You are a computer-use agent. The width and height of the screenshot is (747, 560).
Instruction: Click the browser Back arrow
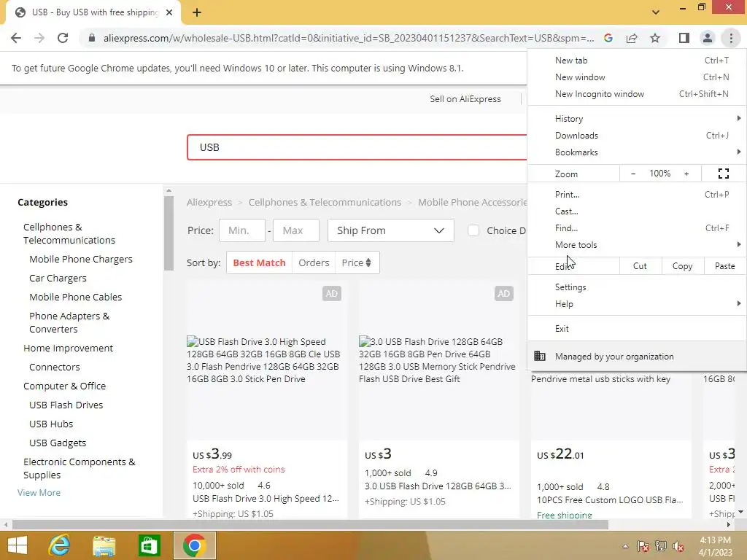click(16, 38)
